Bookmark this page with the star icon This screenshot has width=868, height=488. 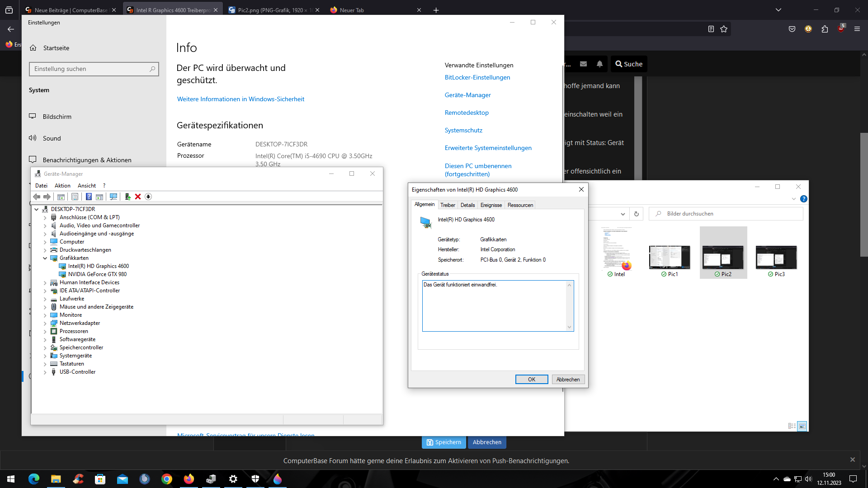click(724, 29)
